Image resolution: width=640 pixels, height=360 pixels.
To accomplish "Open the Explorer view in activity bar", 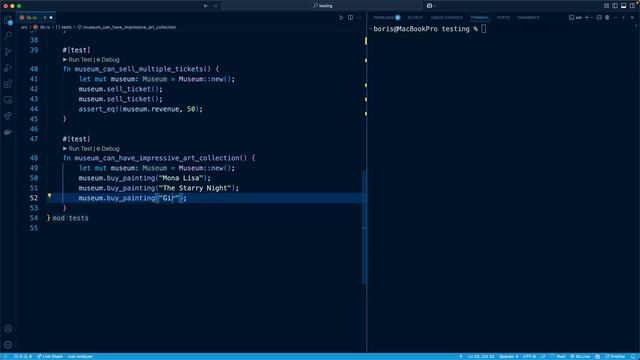I will pos(8,20).
